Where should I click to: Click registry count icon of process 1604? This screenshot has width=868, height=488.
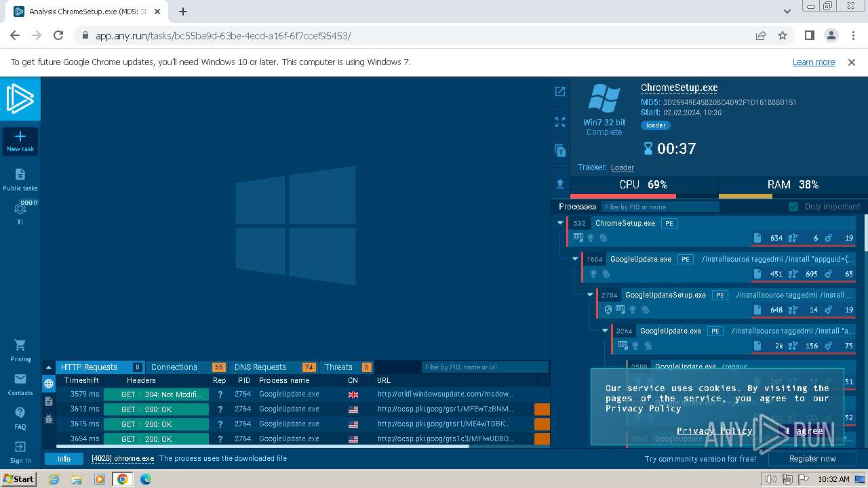(792, 274)
